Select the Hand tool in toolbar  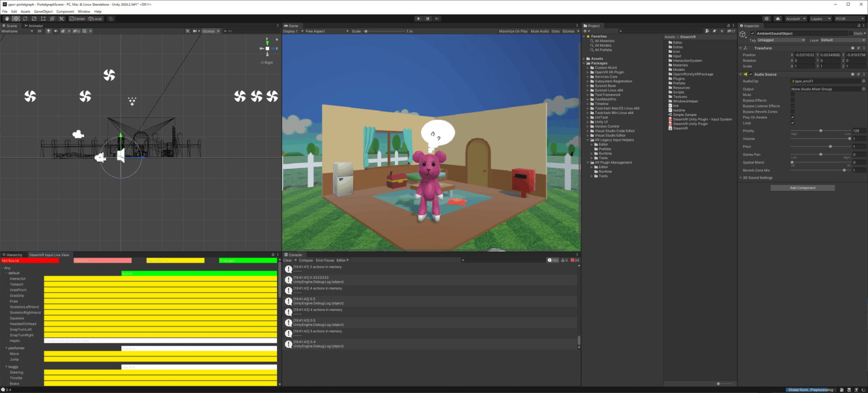tap(7, 19)
